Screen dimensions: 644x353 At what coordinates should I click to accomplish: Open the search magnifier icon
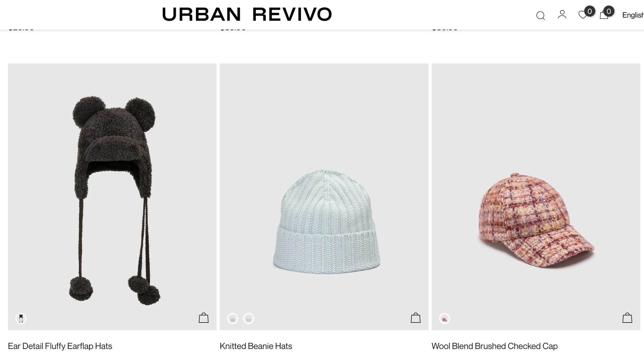540,15
